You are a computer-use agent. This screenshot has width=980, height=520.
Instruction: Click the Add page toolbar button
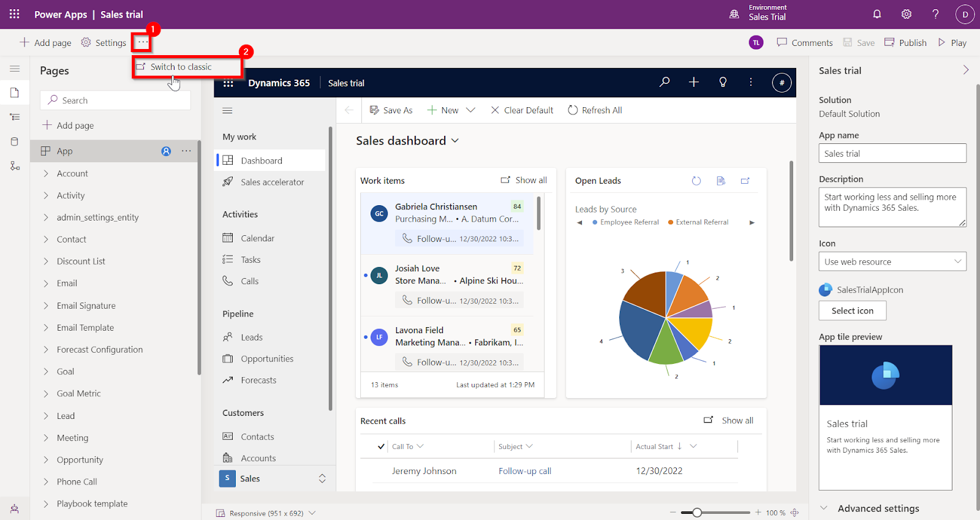[45, 42]
